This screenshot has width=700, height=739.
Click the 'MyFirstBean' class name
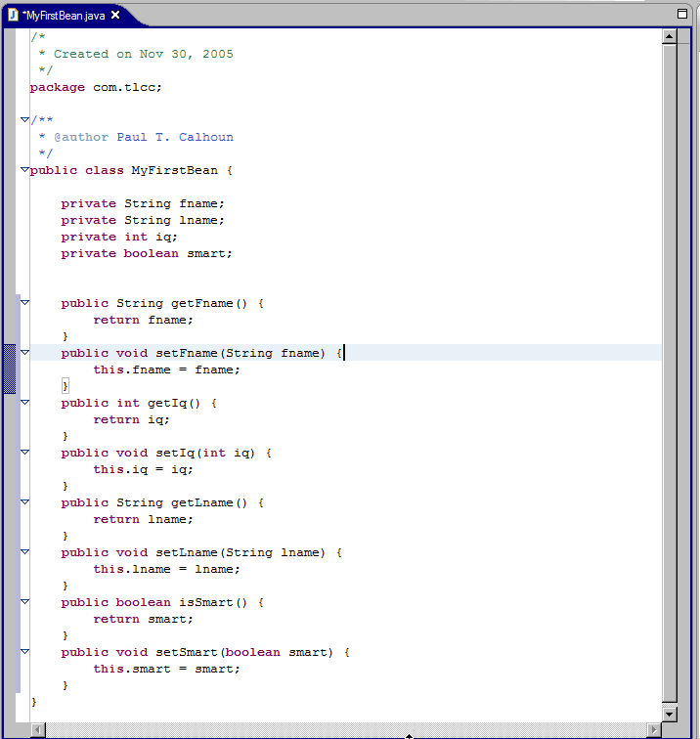click(x=174, y=171)
